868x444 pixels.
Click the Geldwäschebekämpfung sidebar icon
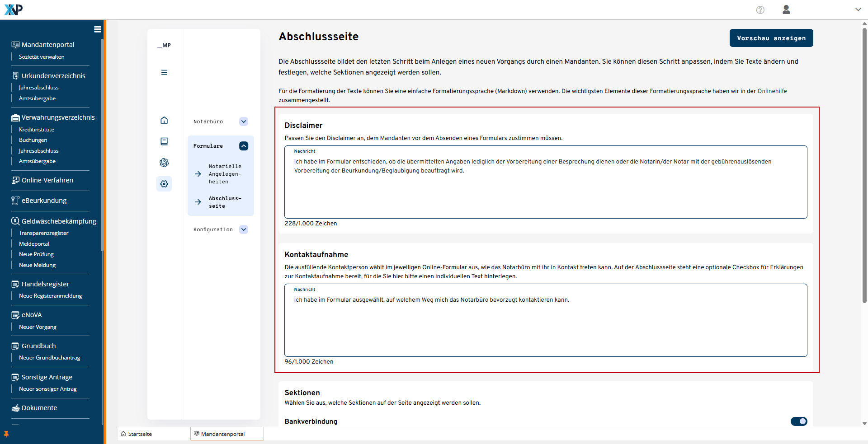15,221
